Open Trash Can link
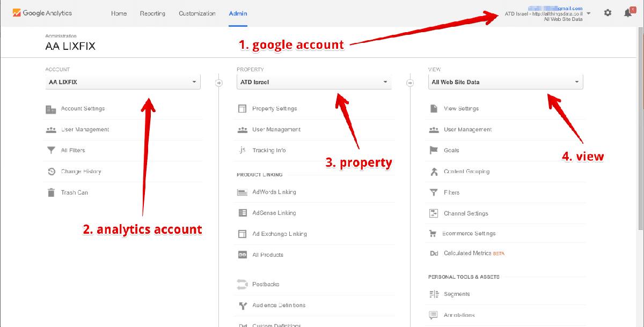 [75, 192]
